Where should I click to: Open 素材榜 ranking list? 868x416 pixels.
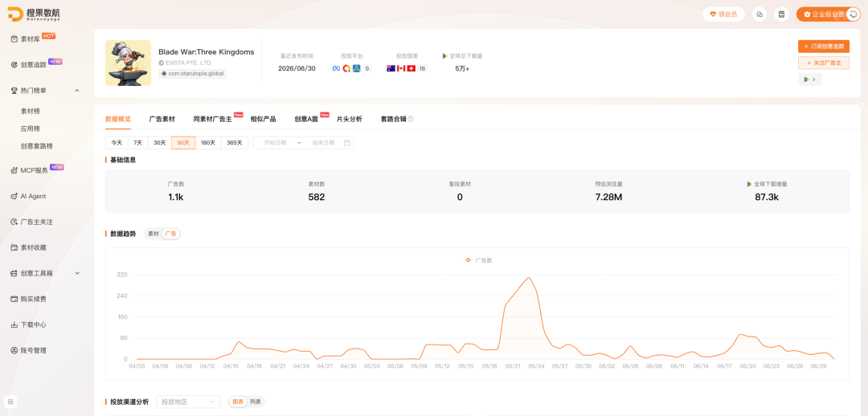pyautogui.click(x=30, y=111)
